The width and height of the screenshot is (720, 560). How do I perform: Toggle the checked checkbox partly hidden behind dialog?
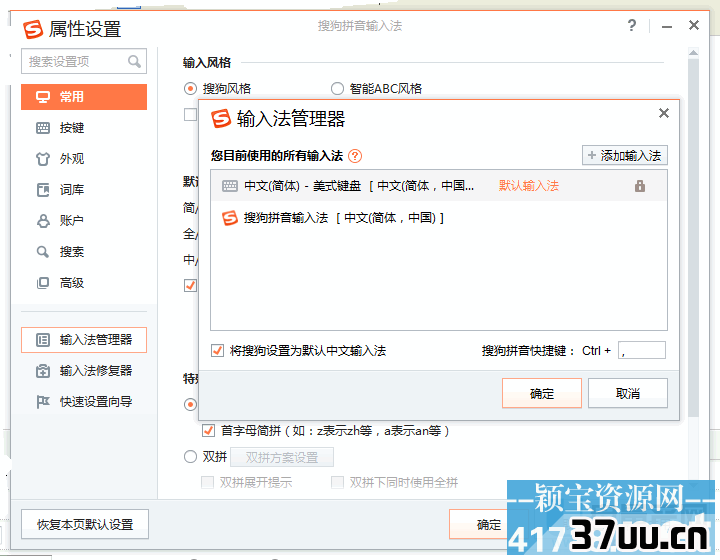[x=190, y=286]
